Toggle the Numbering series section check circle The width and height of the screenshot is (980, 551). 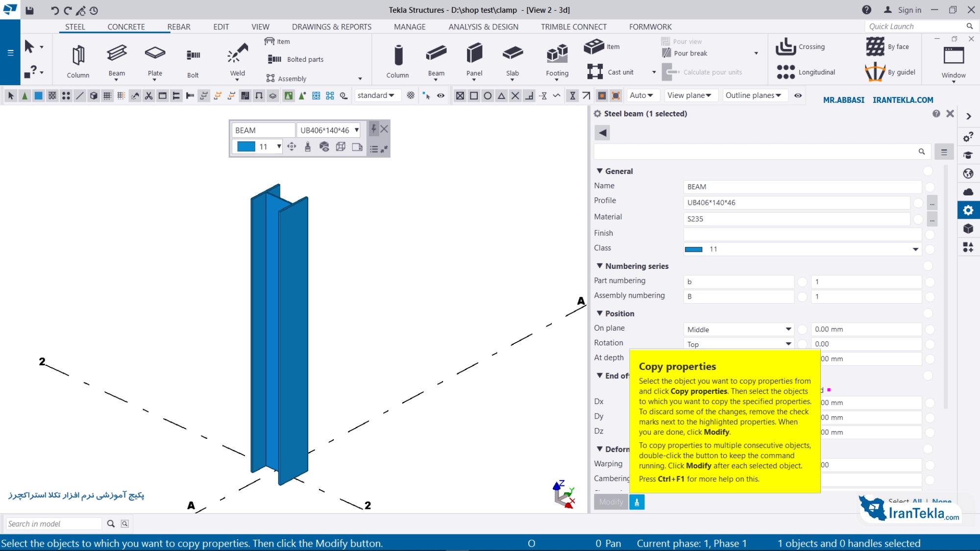tap(928, 266)
